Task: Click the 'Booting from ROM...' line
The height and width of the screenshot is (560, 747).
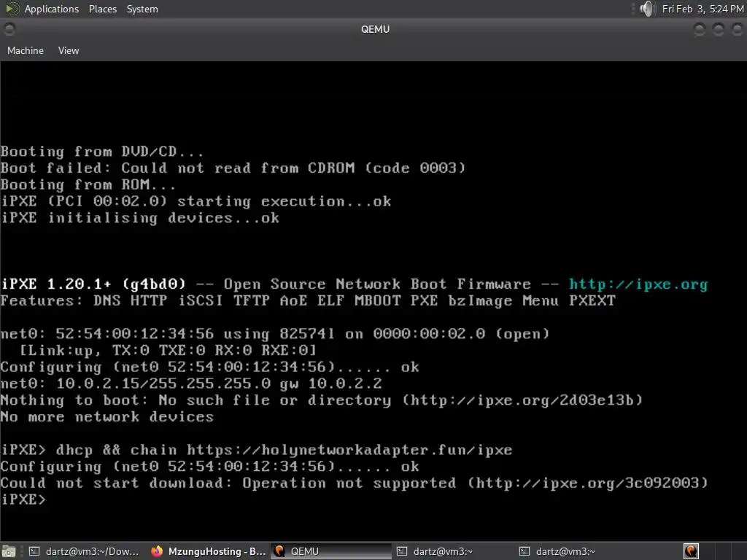Action: point(88,184)
